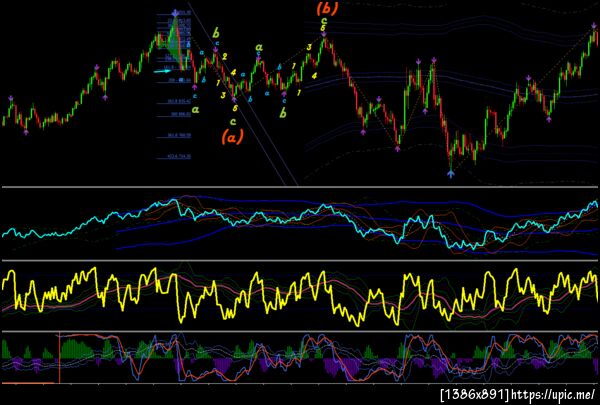Click the blue down arrow at the chart's highest peak
Viewport: 600px width, 405px height.
tap(175, 13)
